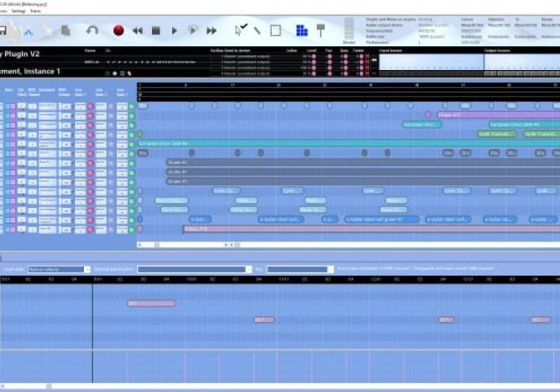Select the pointer selection tool

coord(239,30)
